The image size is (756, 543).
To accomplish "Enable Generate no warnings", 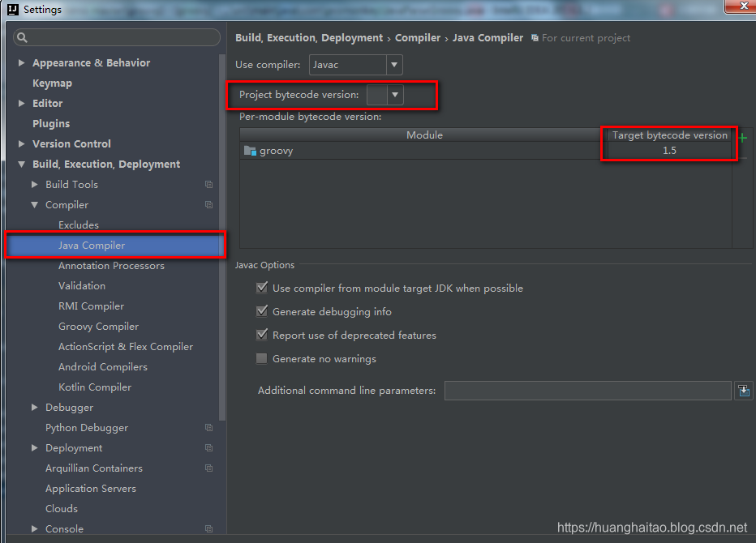I will pyautogui.click(x=262, y=358).
